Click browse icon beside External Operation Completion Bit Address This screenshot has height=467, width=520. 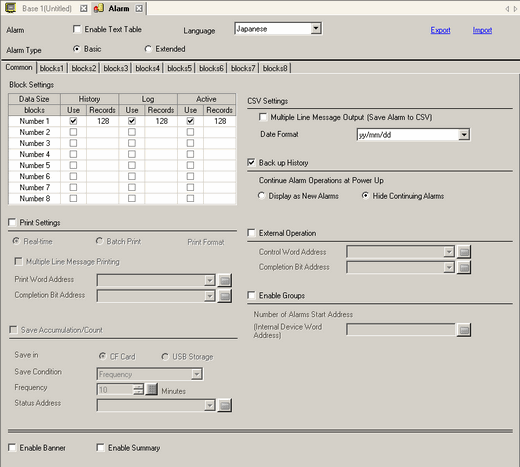pyautogui.click(x=464, y=267)
